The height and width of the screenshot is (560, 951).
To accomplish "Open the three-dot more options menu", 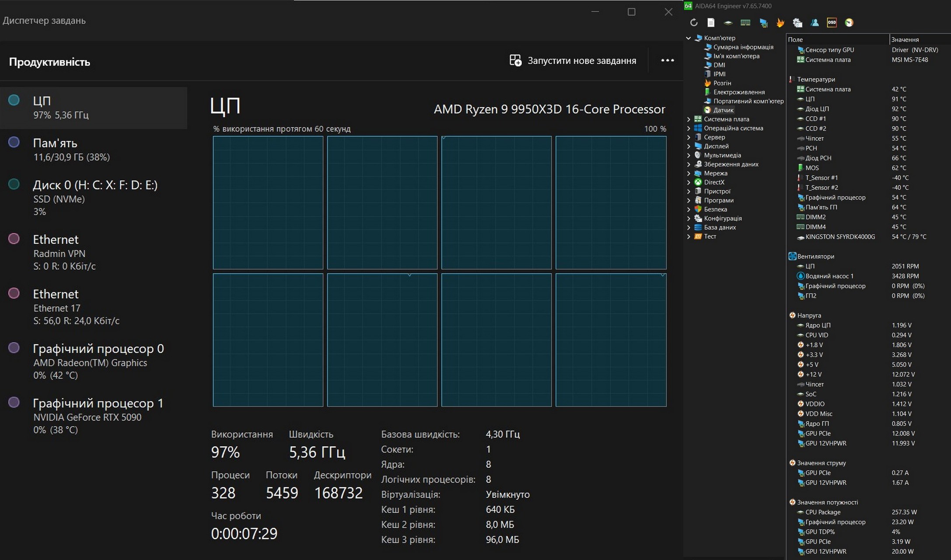I will point(667,60).
